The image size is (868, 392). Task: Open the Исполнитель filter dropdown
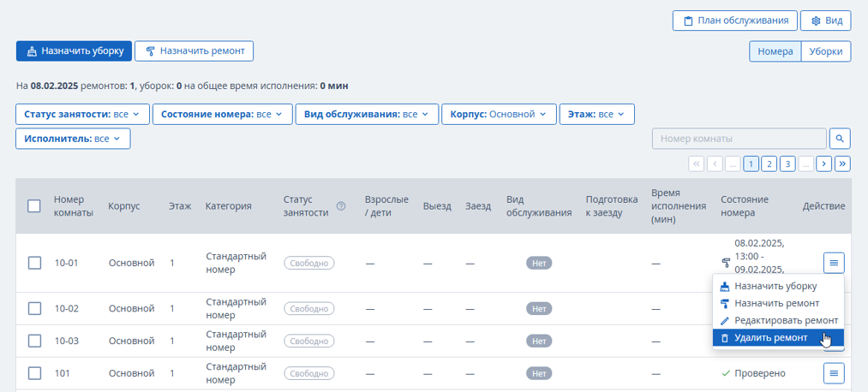pos(73,139)
